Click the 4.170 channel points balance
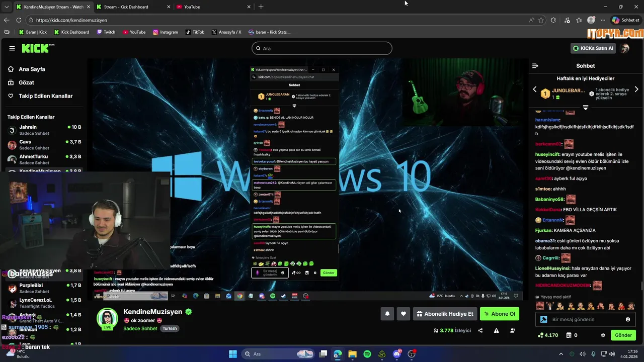 tap(548, 335)
